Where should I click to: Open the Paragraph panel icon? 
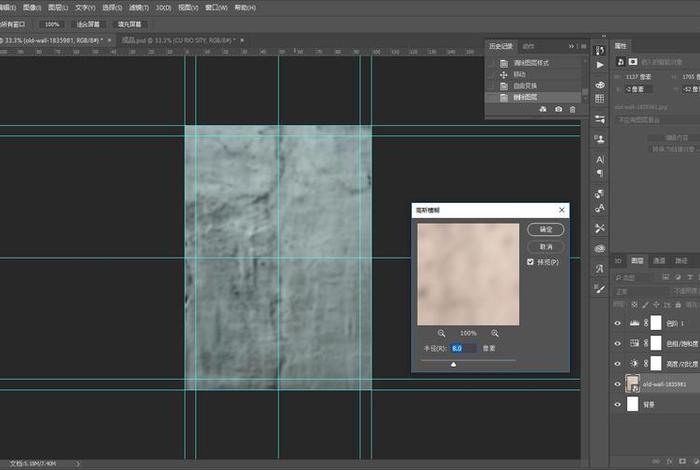coord(600,173)
